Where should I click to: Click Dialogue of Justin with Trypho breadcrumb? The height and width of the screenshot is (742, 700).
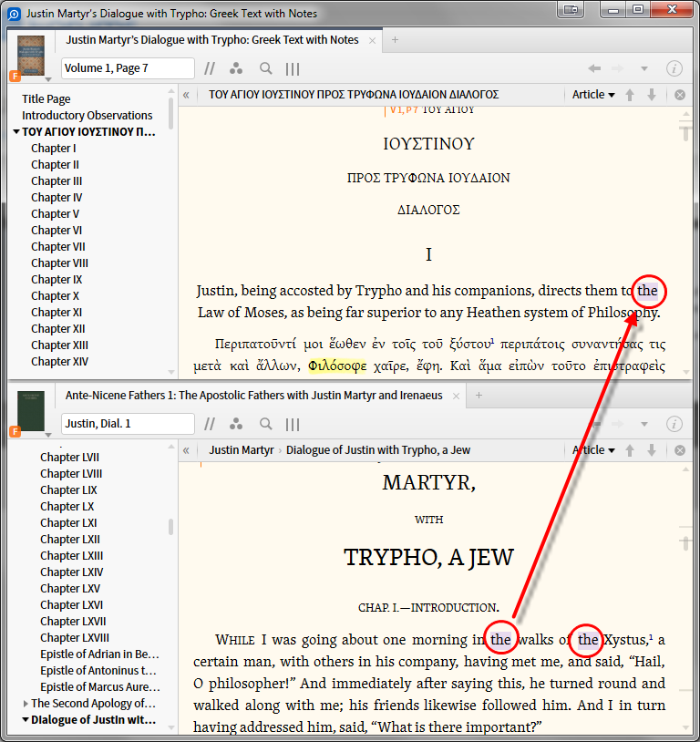pyautogui.click(x=377, y=450)
